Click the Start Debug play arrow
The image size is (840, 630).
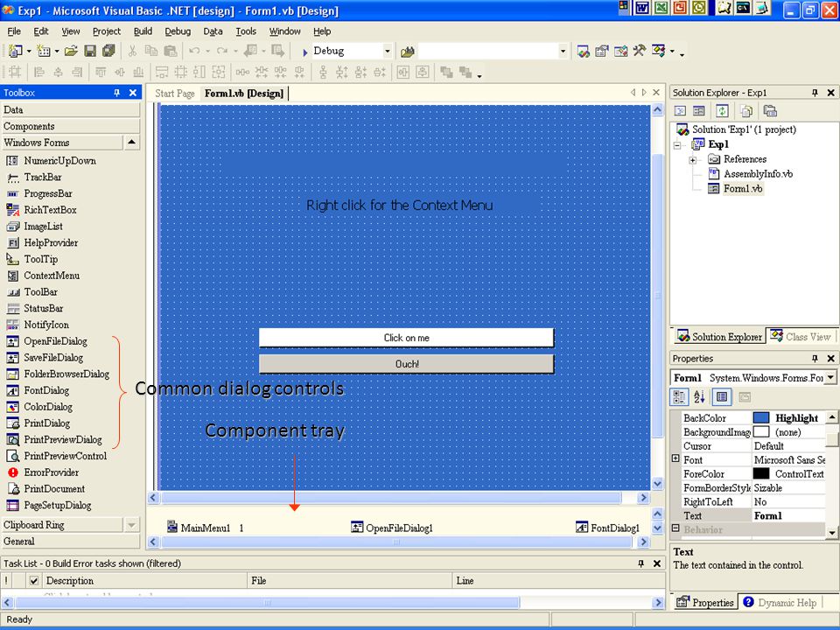(304, 52)
